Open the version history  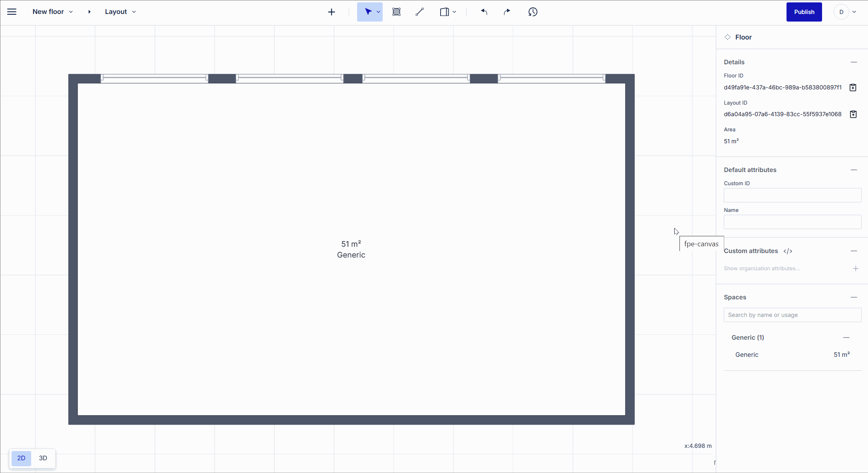click(x=533, y=12)
